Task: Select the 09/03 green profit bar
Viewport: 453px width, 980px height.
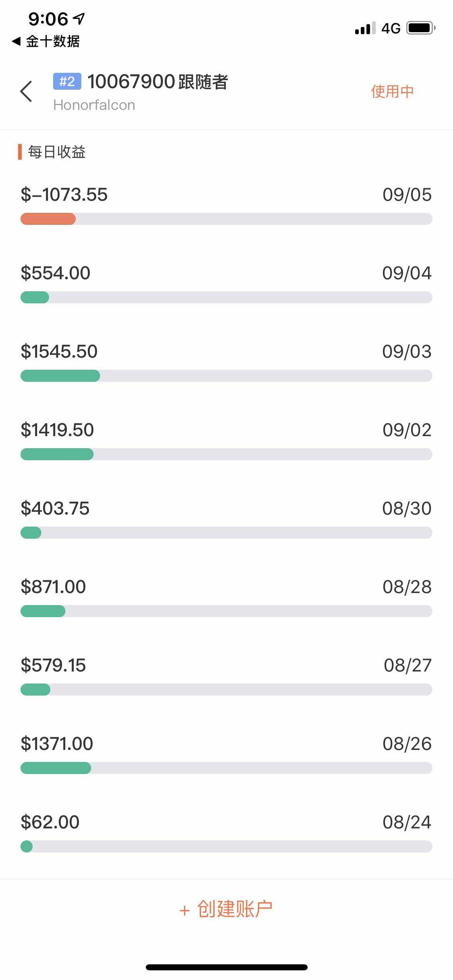Action: pyautogui.click(x=60, y=376)
